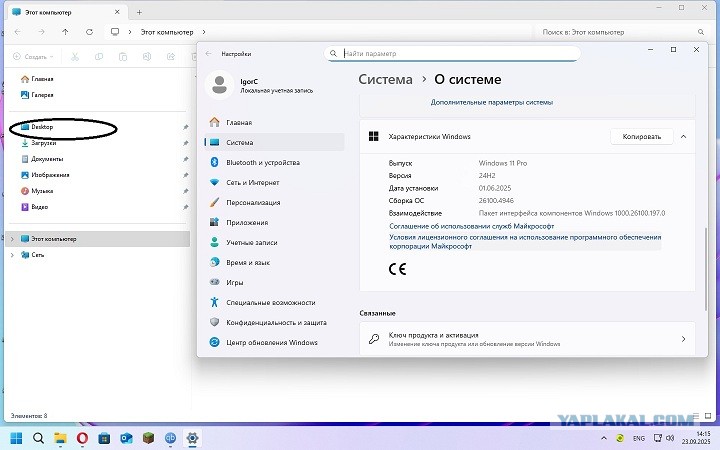Click the Копировать button
This screenshot has height=450, width=720.
[x=641, y=136]
